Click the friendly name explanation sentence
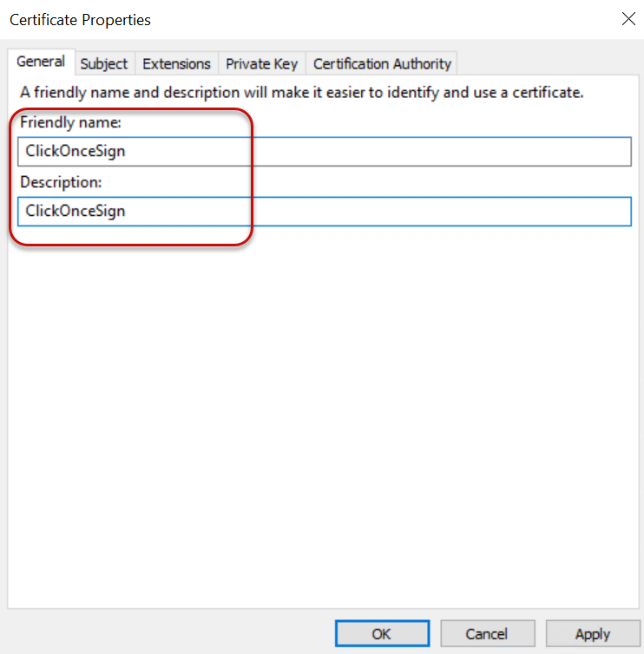The height and width of the screenshot is (654, 644). coord(301,92)
